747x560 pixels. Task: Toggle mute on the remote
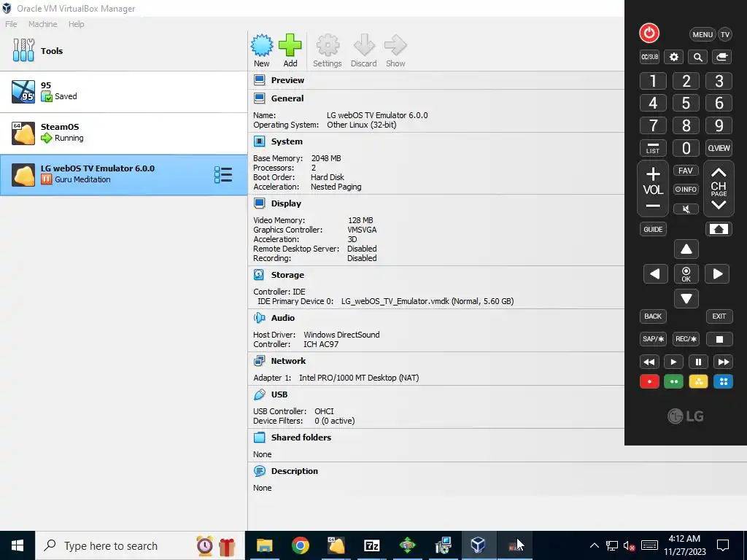(686, 209)
